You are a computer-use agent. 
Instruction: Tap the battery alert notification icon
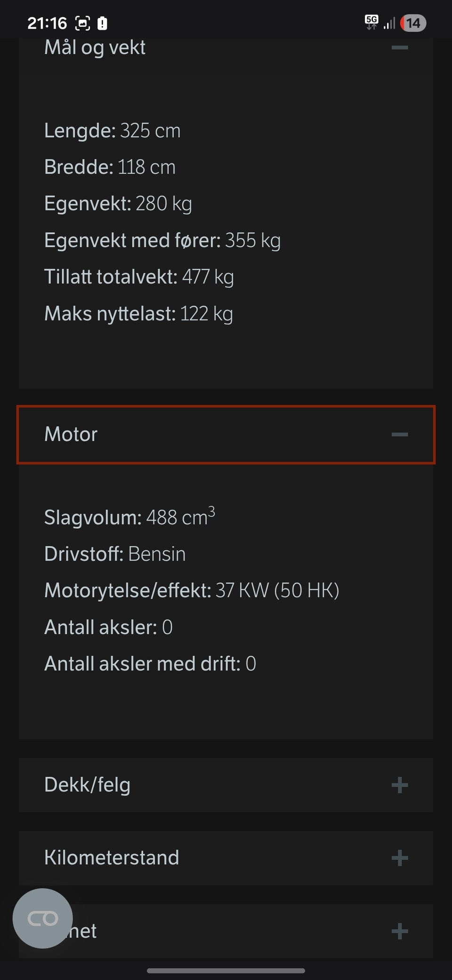(102, 23)
